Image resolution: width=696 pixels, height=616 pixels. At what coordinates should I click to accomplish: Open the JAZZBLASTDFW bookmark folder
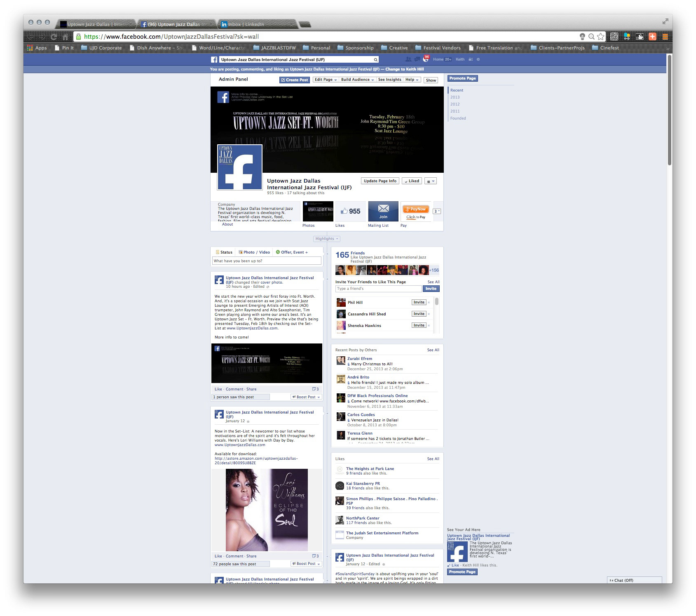[274, 48]
